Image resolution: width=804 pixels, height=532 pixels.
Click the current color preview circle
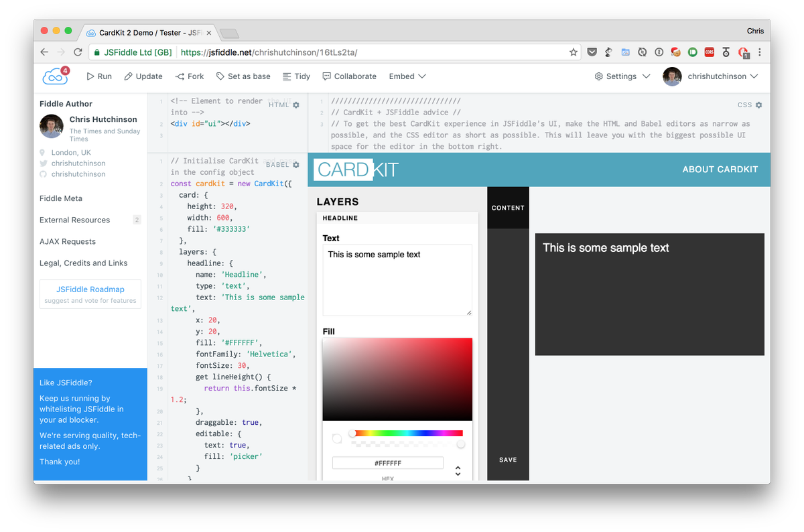click(x=337, y=439)
